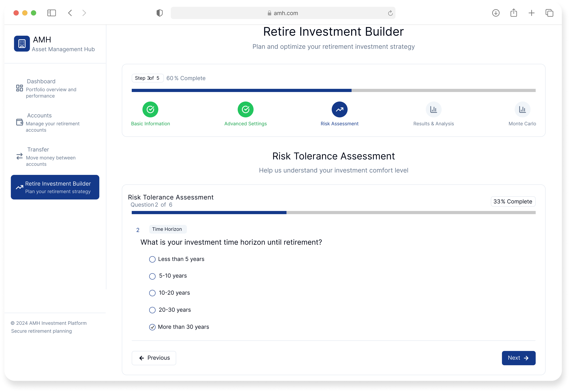Pick the '5-10 years' option
570x392 pixels.
pyautogui.click(x=152, y=276)
